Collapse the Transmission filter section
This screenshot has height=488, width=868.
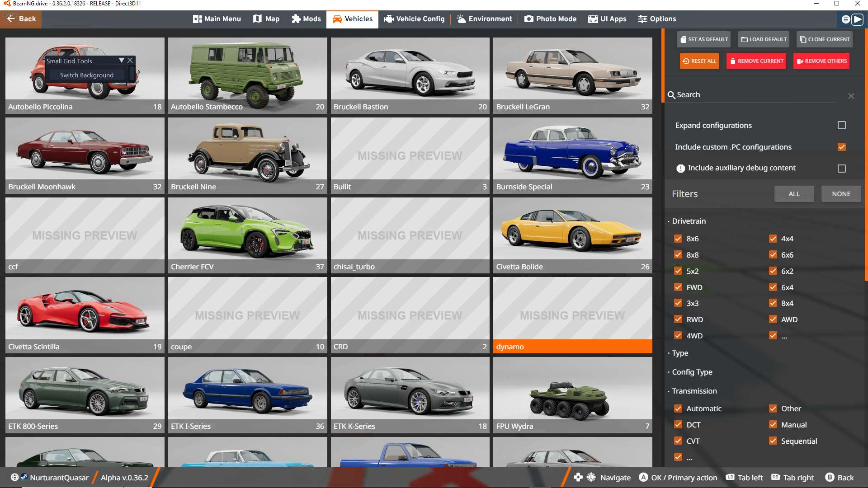[x=694, y=391]
